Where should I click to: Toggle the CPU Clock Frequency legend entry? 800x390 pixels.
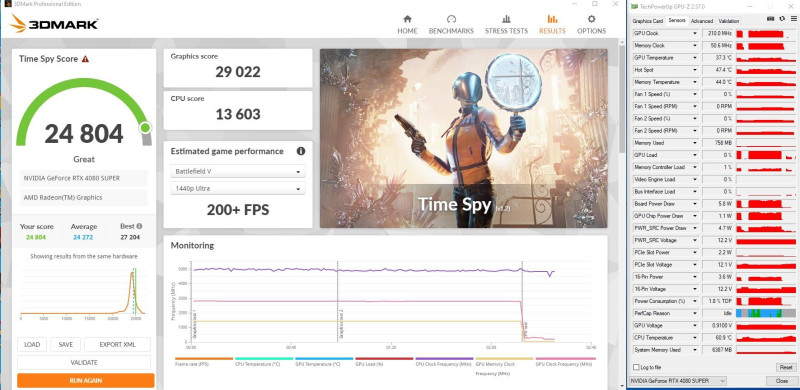(444, 361)
